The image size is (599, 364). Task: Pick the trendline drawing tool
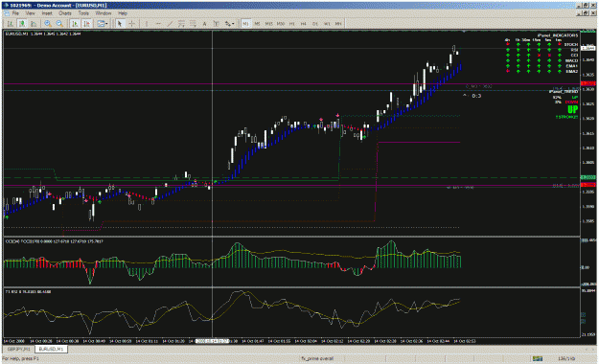pos(170,24)
